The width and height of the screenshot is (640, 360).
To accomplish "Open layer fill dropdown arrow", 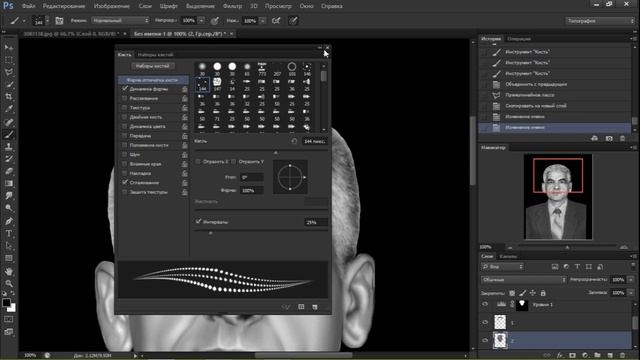I will tap(631, 293).
